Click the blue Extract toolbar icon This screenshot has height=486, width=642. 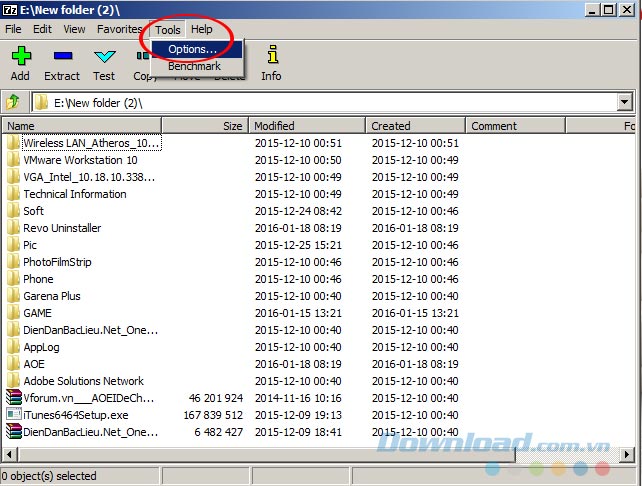click(x=62, y=57)
